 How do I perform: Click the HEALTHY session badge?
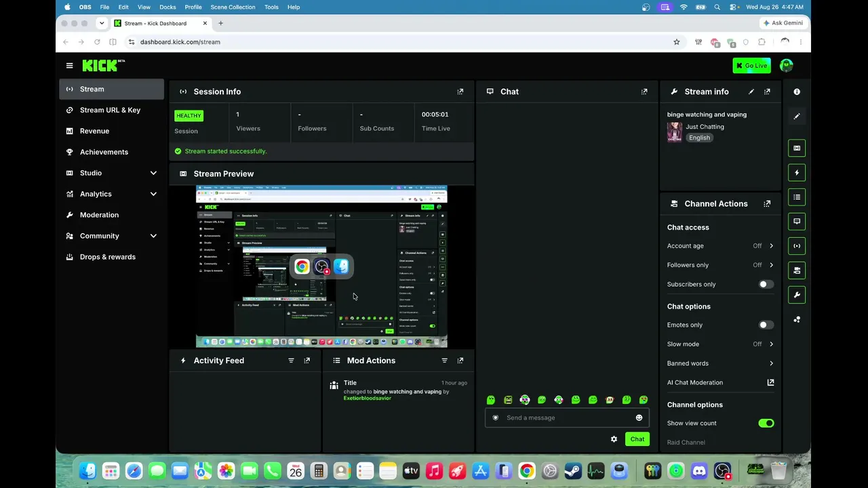[189, 116]
